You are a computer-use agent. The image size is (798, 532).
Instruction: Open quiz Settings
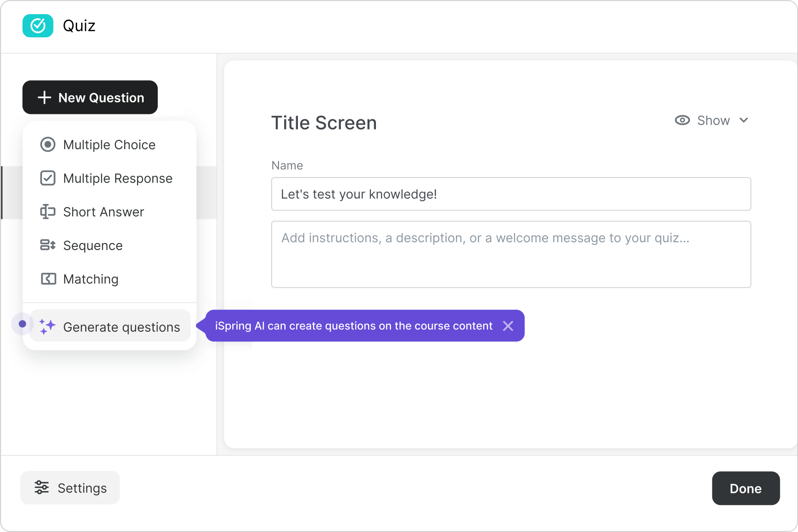(x=70, y=488)
